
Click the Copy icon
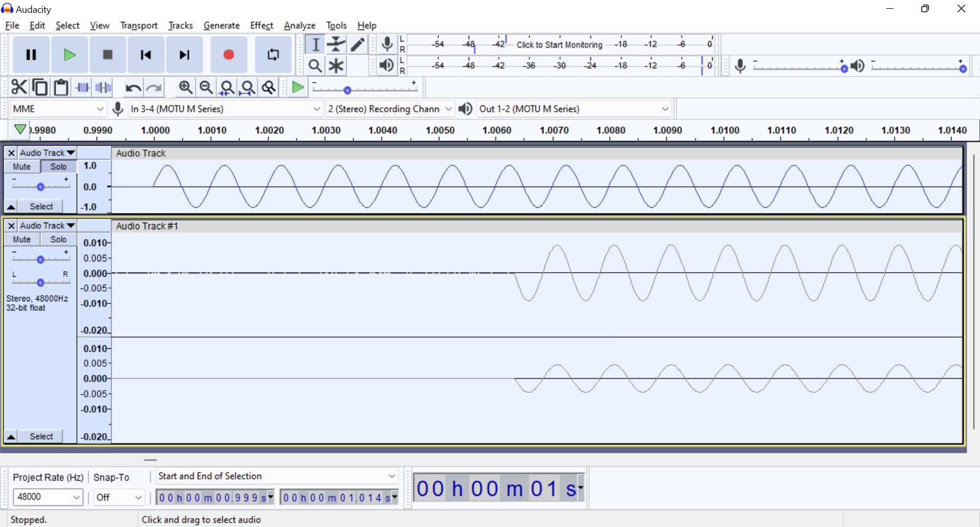click(x=40, y=87)
